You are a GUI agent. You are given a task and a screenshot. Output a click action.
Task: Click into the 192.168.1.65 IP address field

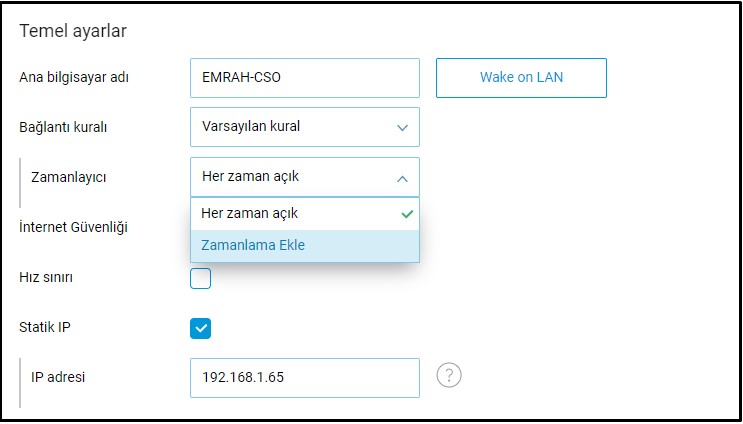pos(304,378)
